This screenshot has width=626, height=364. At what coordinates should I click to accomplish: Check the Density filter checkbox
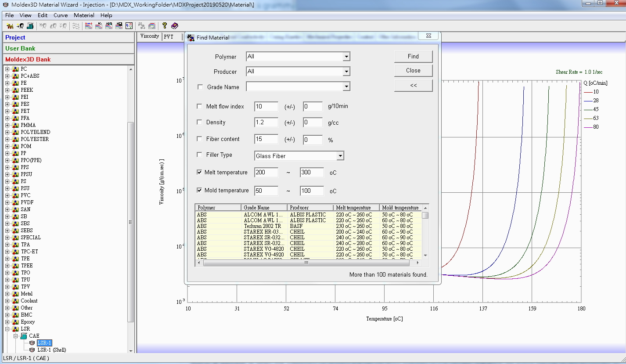point(200,122)
